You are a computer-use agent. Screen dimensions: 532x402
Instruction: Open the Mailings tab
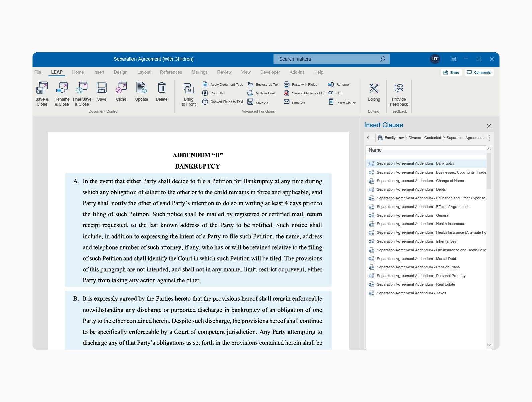coord(199,72)
